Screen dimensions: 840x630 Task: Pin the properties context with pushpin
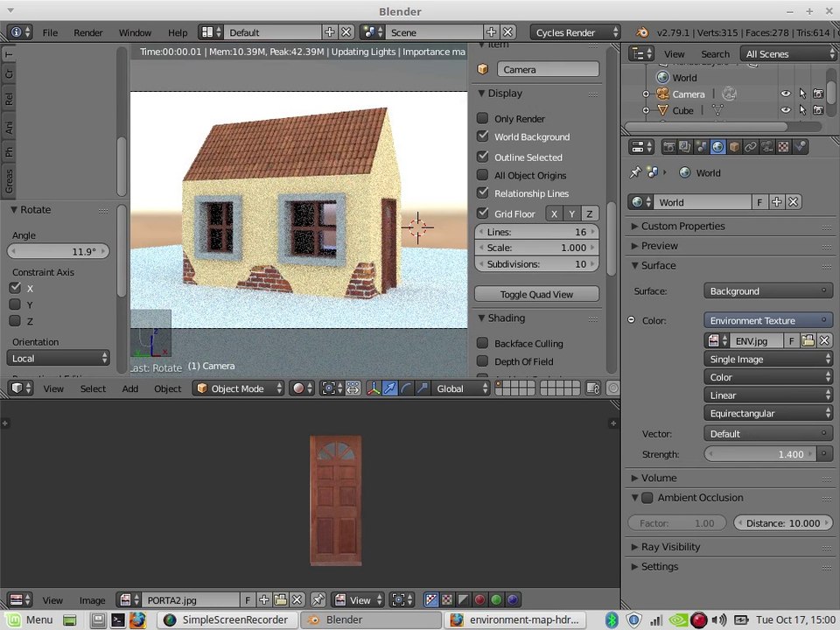tap(635, 172)
